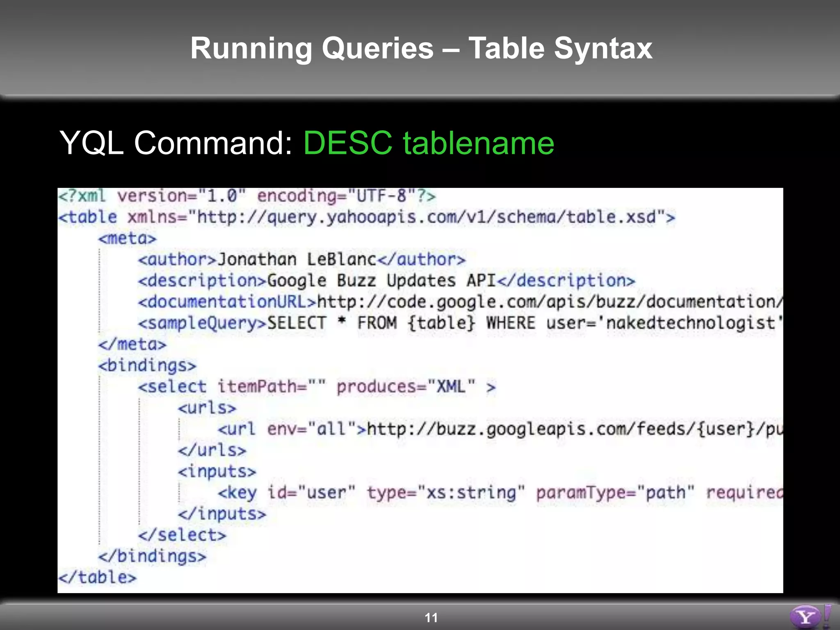Viewport: 840px width, 630px height.
Task: Click the green 'DESC tablename' text
Action: (x=429, y=143)
